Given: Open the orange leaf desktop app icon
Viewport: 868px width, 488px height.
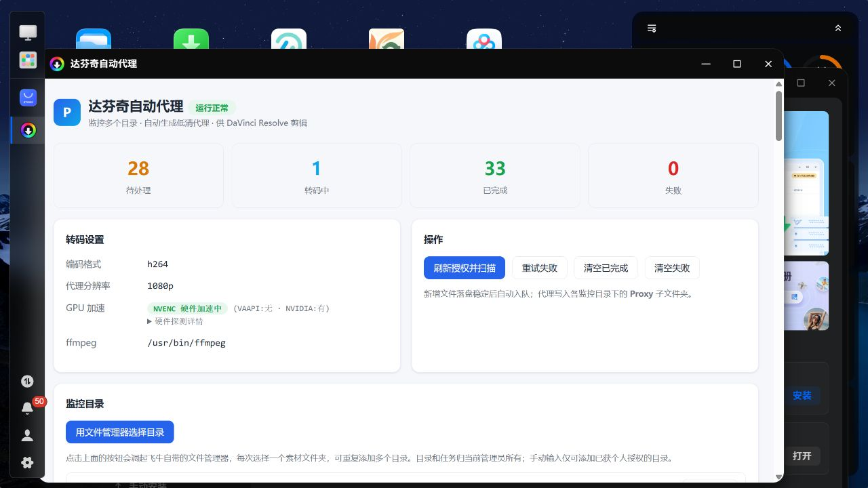Looking at the screenshot, I should tap(387, 39).
